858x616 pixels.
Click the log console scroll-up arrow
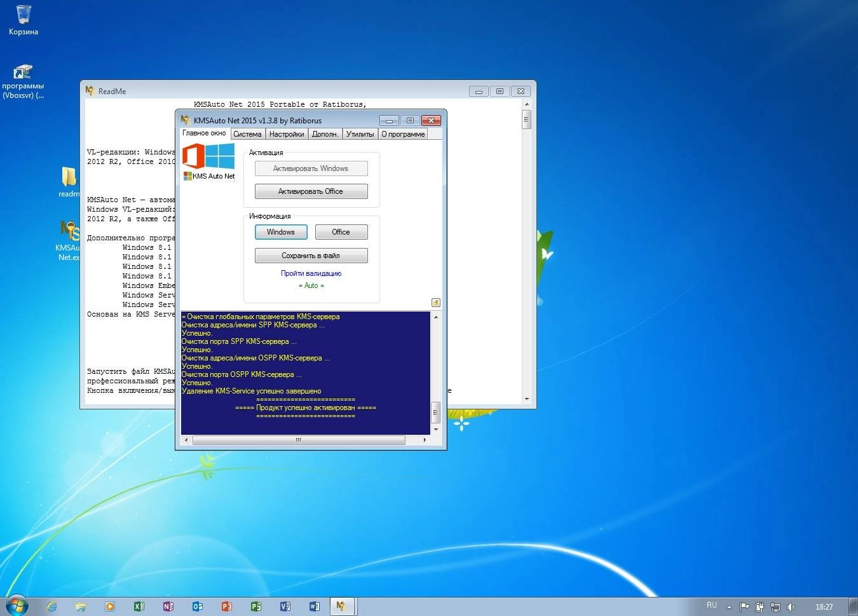[435, 316]
